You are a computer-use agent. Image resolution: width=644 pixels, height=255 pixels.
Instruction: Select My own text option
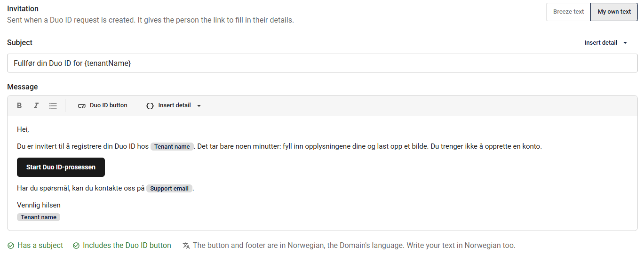pos(614,12)
